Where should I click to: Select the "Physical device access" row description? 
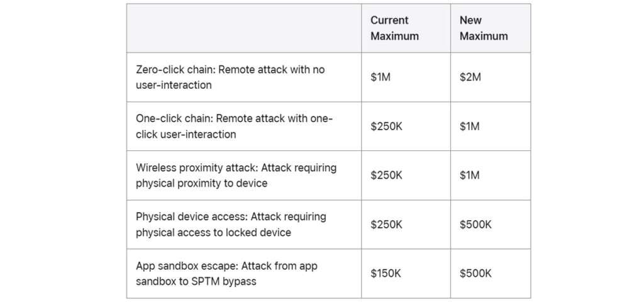[x=231, y=225]
